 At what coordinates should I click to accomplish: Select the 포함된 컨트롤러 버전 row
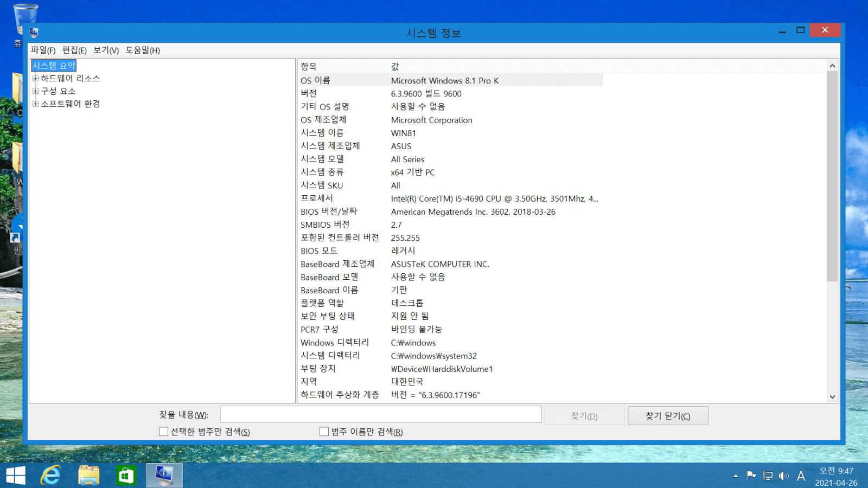tap(450, 238)
